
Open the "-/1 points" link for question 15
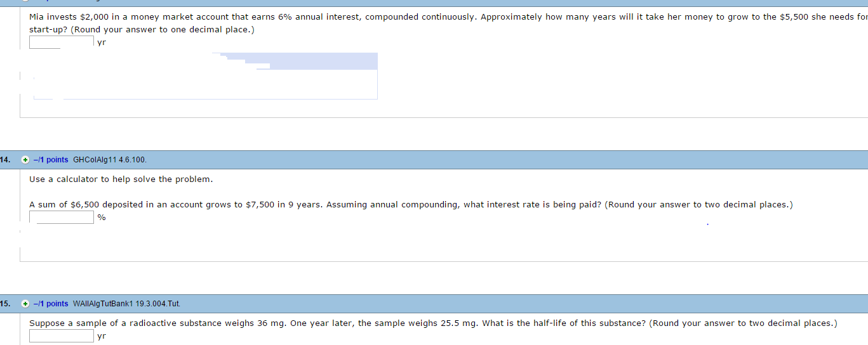pyautogui.click(x=50, y=304)
